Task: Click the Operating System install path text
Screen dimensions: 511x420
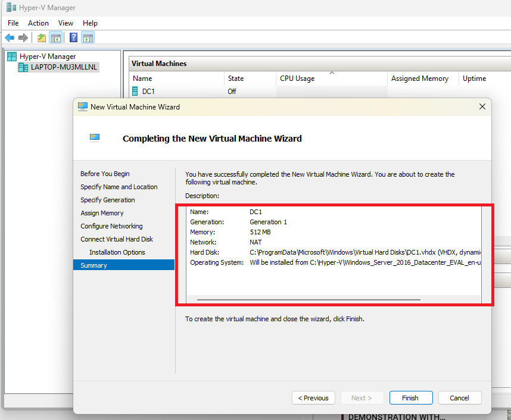Action: coord(365,262)
